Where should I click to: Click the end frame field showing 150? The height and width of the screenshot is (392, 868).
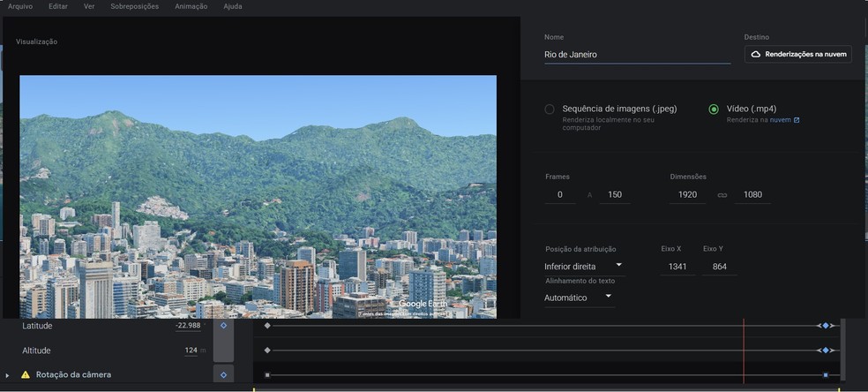point(615,195)
